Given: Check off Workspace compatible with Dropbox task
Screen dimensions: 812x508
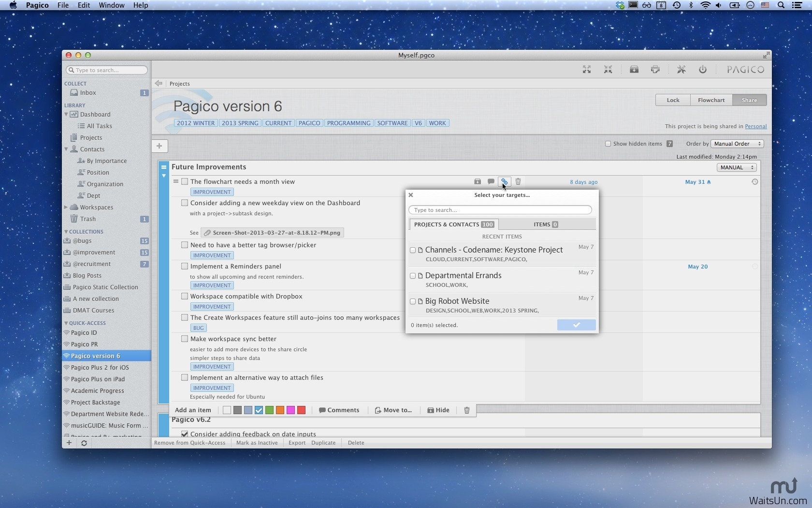Looking at the screenshot, I should click(x=185, y=296).
